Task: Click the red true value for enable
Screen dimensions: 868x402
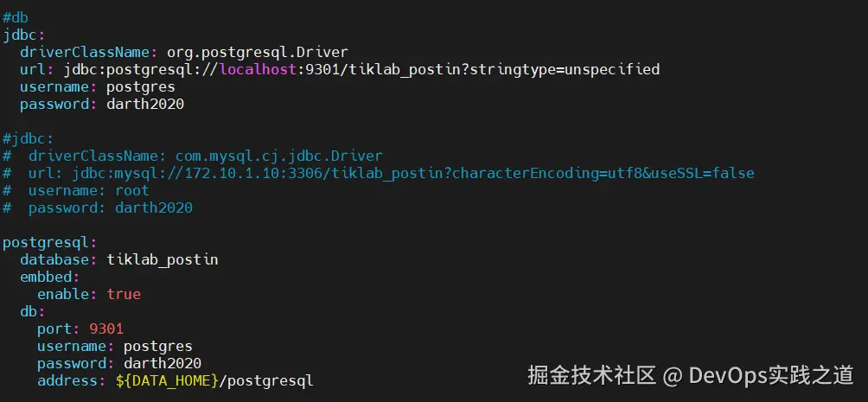Action: click(x=123, y=294)
